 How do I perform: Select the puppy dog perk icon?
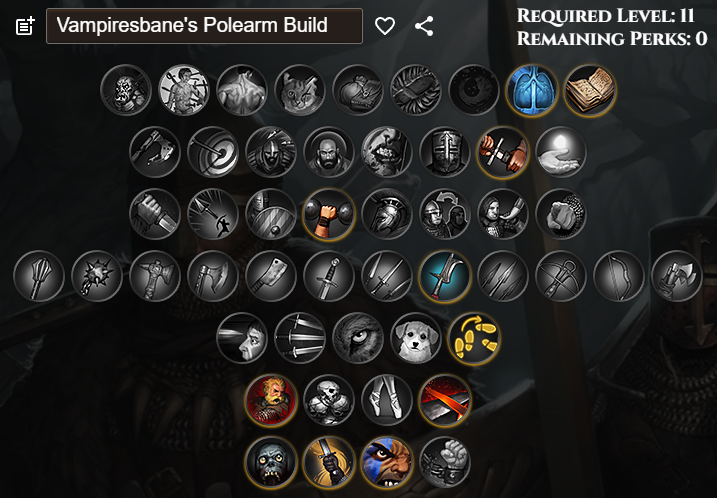click(416, 338)
